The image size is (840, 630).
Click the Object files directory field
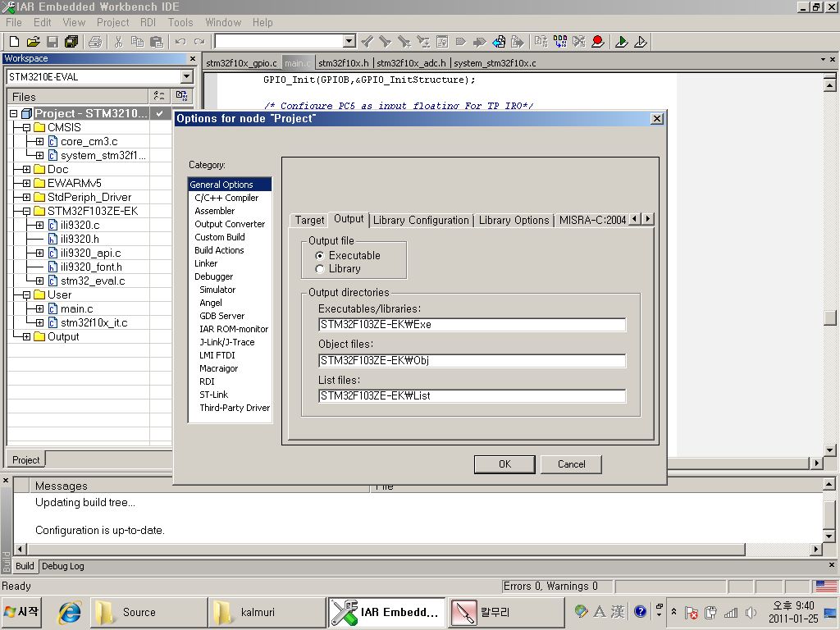pyautogui.click(x=472, y=361)
